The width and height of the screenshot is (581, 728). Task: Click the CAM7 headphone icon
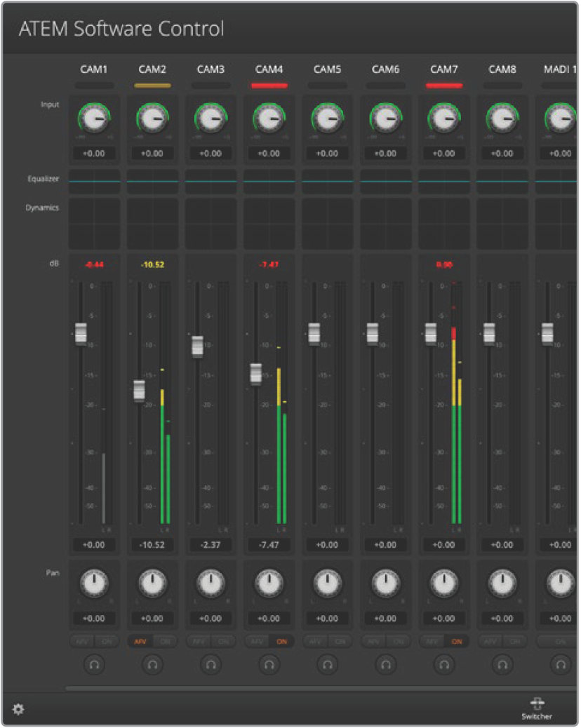(443, 663)
